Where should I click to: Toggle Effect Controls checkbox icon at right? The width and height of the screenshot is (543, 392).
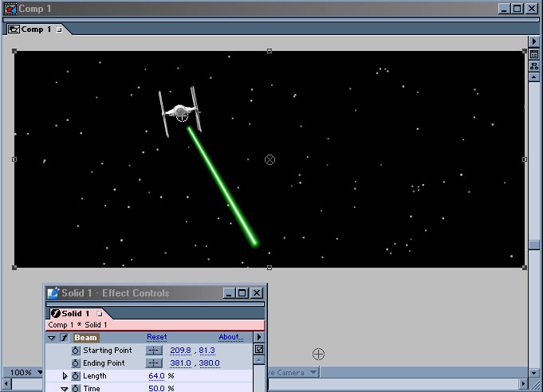tap(258, 350)
